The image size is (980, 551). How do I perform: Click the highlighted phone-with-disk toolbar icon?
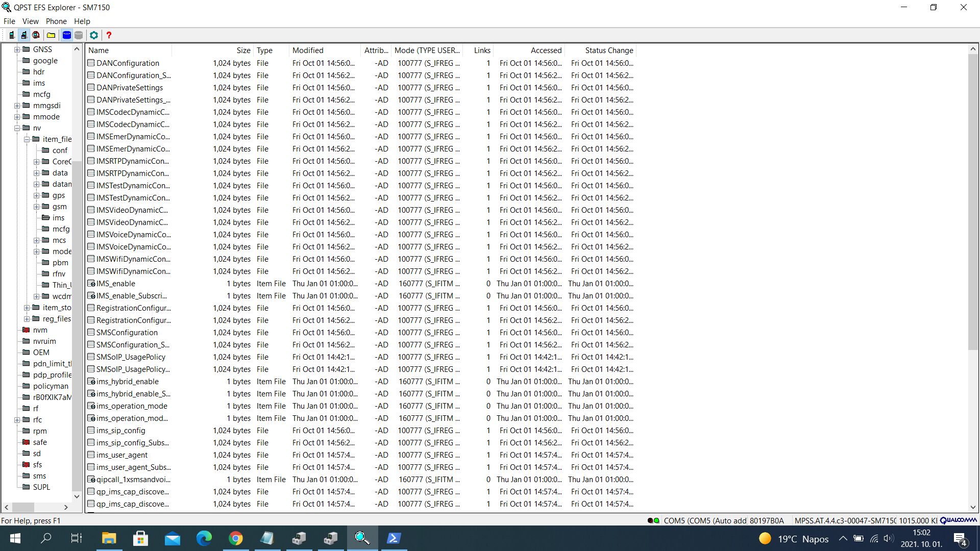point(23,35)
